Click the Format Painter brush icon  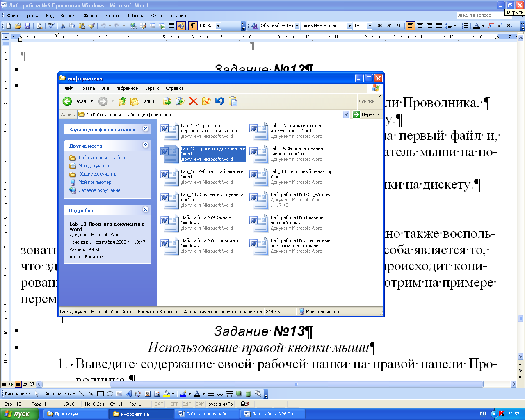click(91, 26)
